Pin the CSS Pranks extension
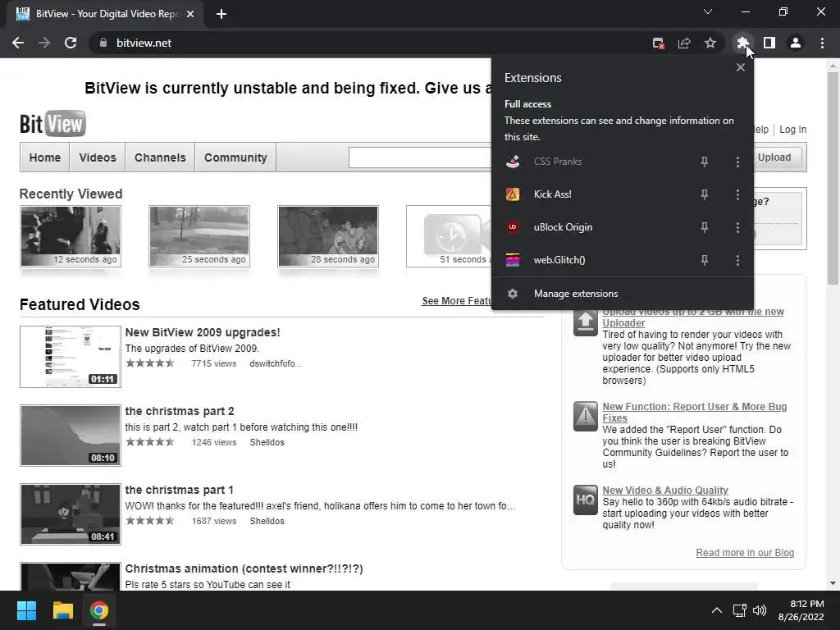The height and width of the screenshot is (630, 840). point(705,162)
